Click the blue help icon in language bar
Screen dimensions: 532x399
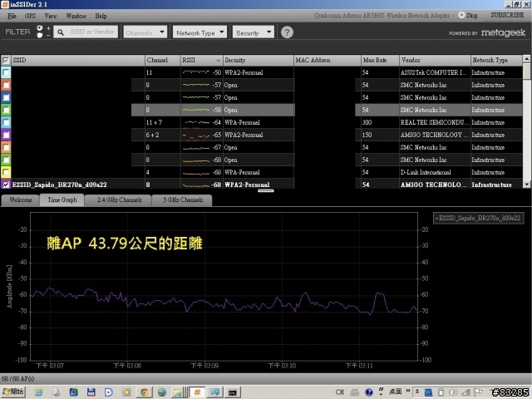coord(369,392)
